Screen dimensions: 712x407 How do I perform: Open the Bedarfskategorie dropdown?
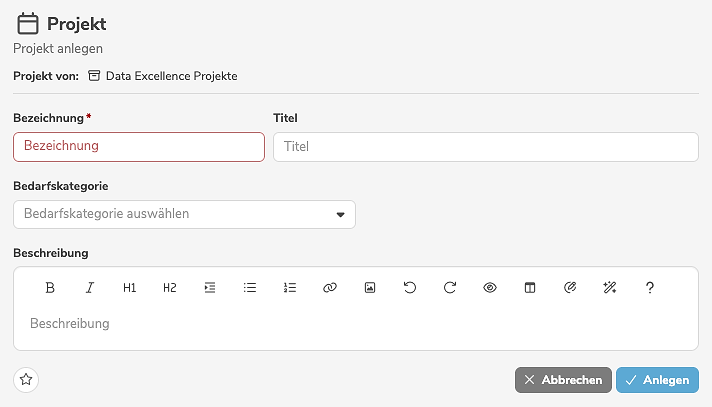tap(184, 214)
